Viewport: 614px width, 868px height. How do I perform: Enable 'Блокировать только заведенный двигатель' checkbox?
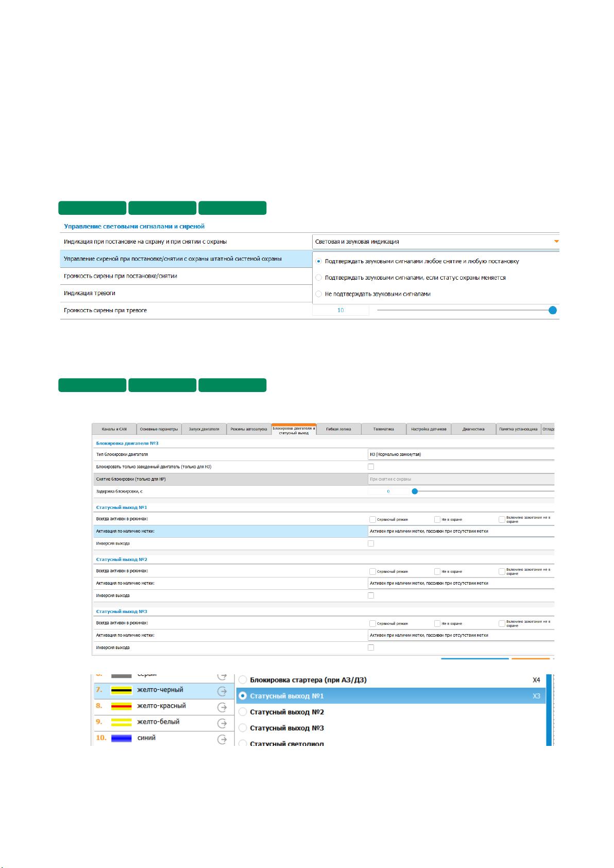click(x=371, y=467)
